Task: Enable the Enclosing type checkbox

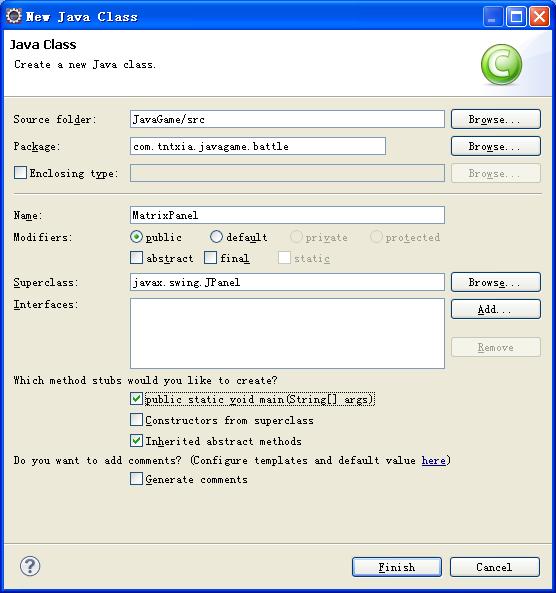Action: tap(20, 173)
